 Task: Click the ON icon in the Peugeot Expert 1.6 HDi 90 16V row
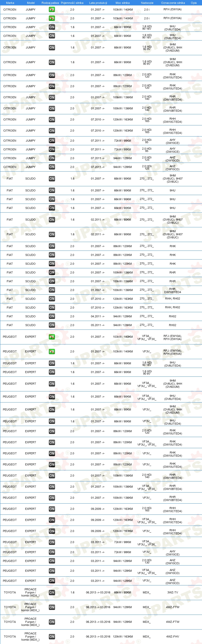pos(52,363)
